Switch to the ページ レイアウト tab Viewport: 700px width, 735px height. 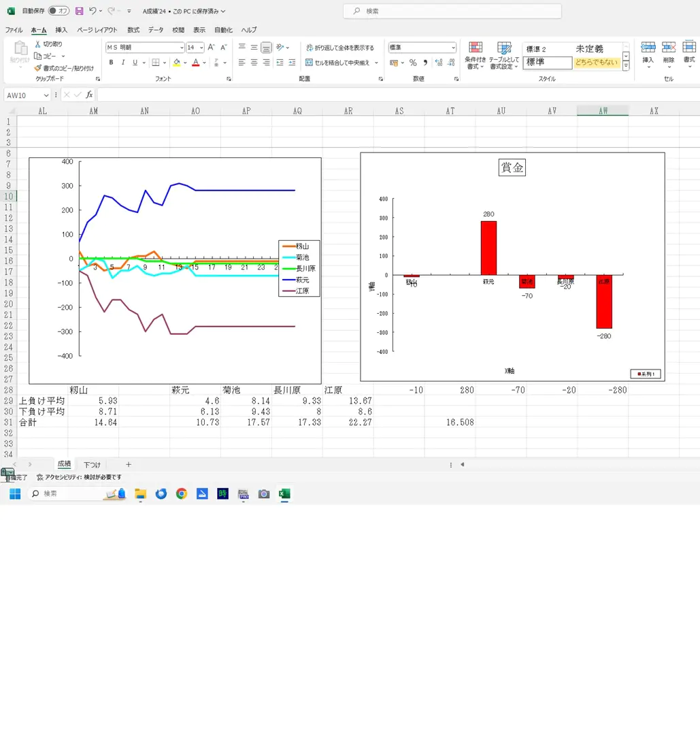[x=97, y=30]
